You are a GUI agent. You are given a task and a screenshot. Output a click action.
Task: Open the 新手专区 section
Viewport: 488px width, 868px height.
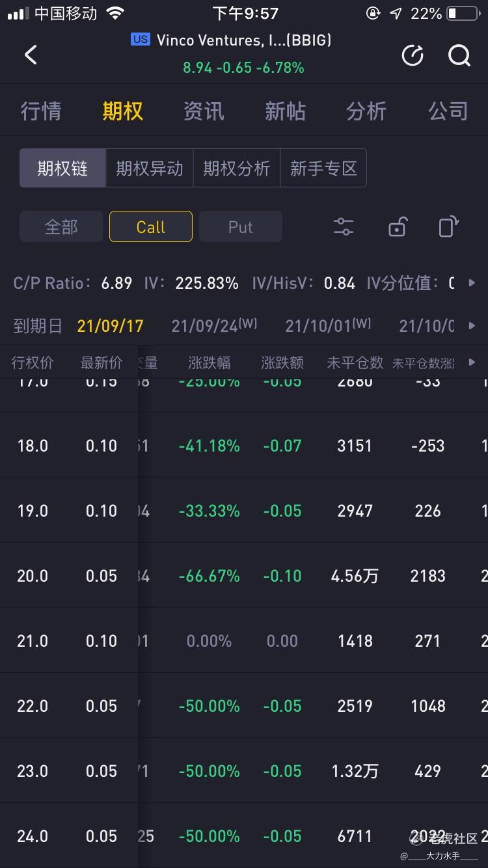pyautogui.click(x=323, y=169)
